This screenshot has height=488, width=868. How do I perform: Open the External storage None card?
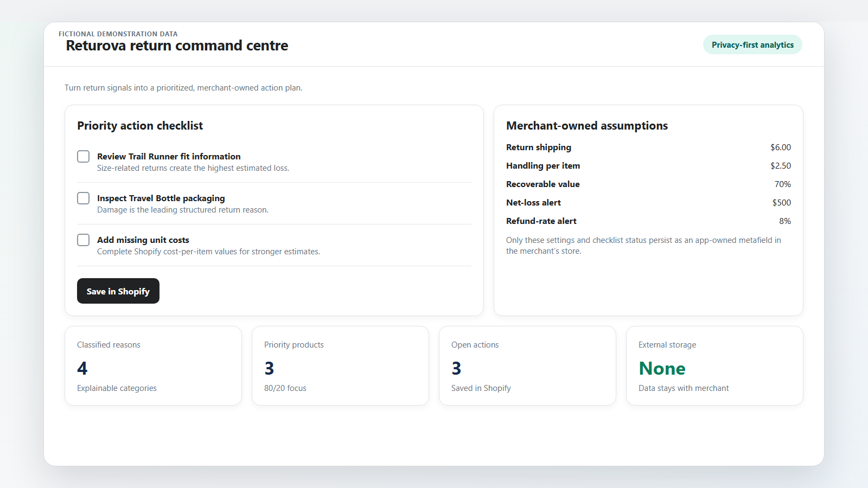(714, 365)
